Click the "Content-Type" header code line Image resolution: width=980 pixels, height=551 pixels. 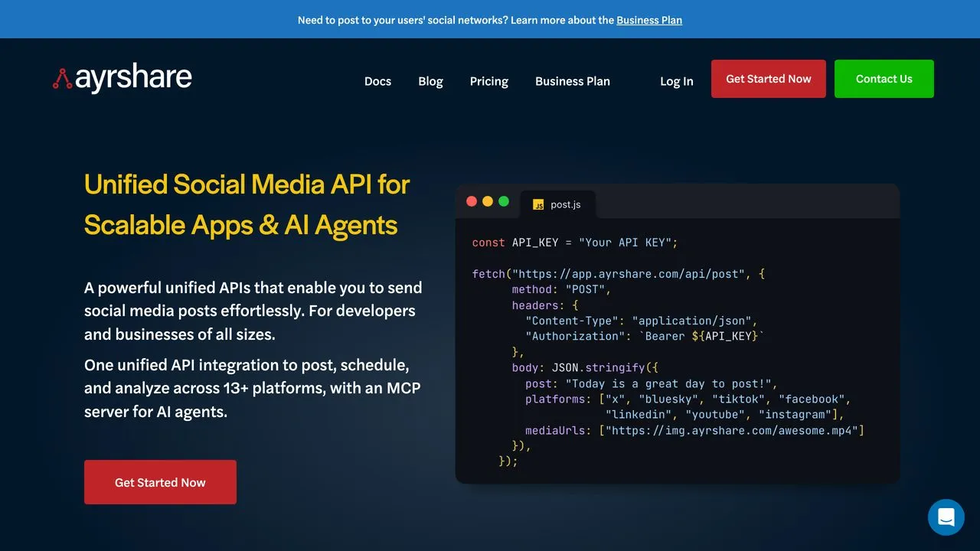pos(642,321)
